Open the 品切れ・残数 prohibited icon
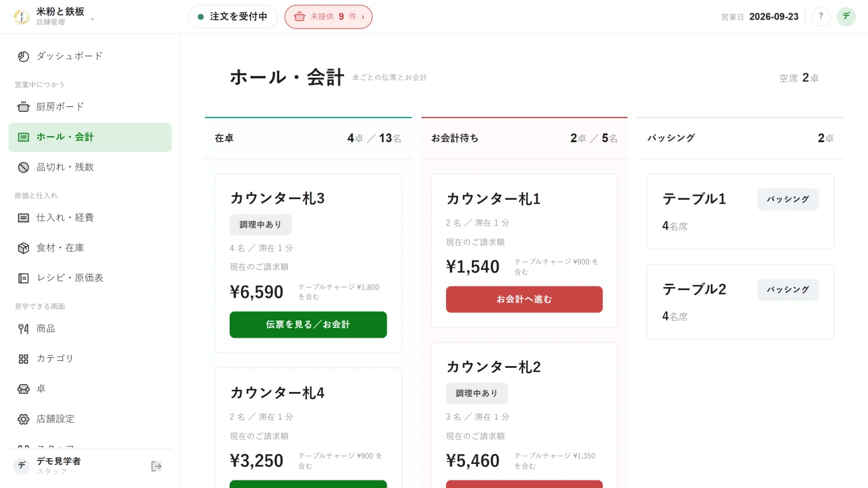Screen dimensions: 868x488 pyautogui.click(x=23, y=168)
